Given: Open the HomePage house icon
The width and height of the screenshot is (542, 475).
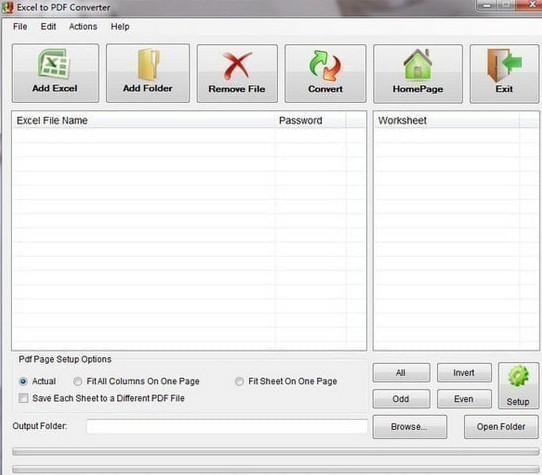Looking at the screenshot, I should tap(418, 74).
